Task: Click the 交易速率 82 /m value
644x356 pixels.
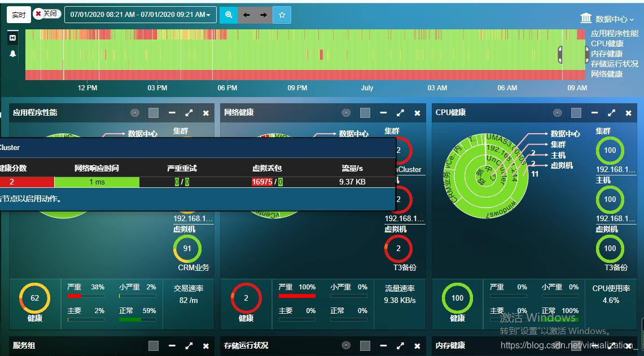Action: [189, 300]
